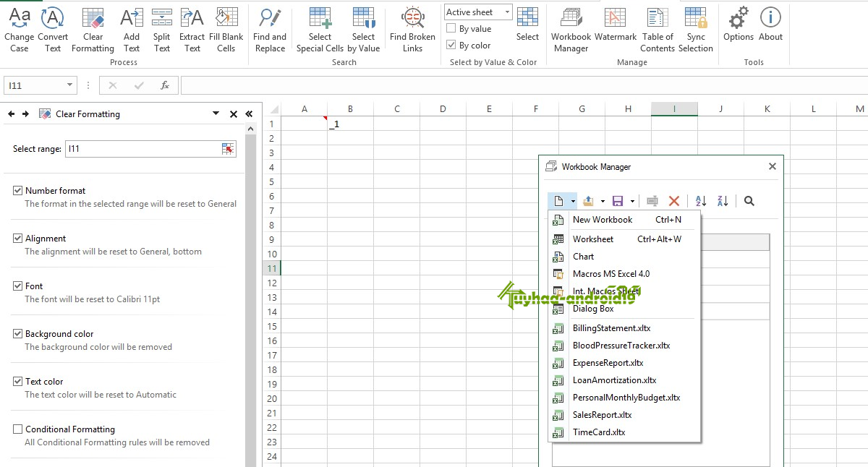This screenshot has width=868, height=467.
Task: Check the By value option
Action: click(x=451, y=29)
